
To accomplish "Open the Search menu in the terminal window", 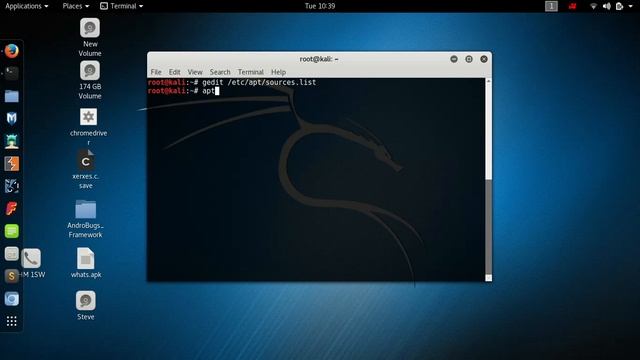I will click(220, 72).
